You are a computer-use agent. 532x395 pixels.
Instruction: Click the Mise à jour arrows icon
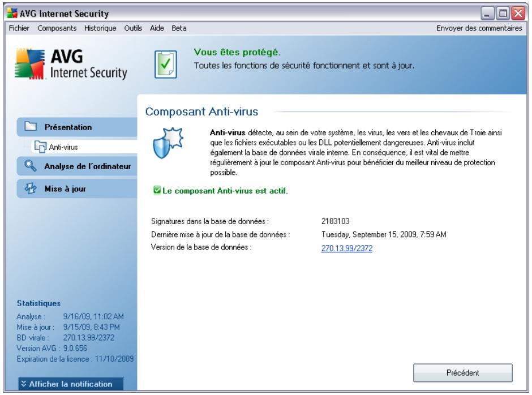coord(31,188)
